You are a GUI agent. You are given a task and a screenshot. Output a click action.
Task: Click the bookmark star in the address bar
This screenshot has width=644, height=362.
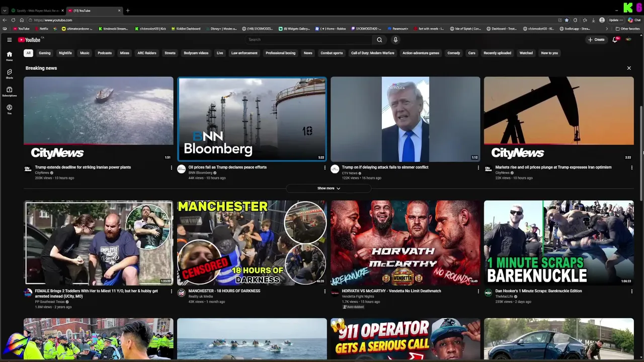[x=567, y=20]
